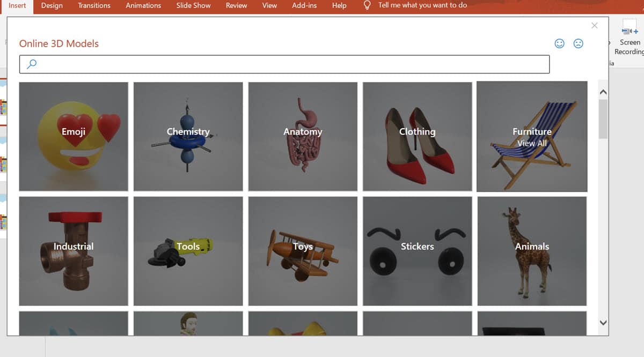Browse the Toys model category

click(x=303, y=250)
